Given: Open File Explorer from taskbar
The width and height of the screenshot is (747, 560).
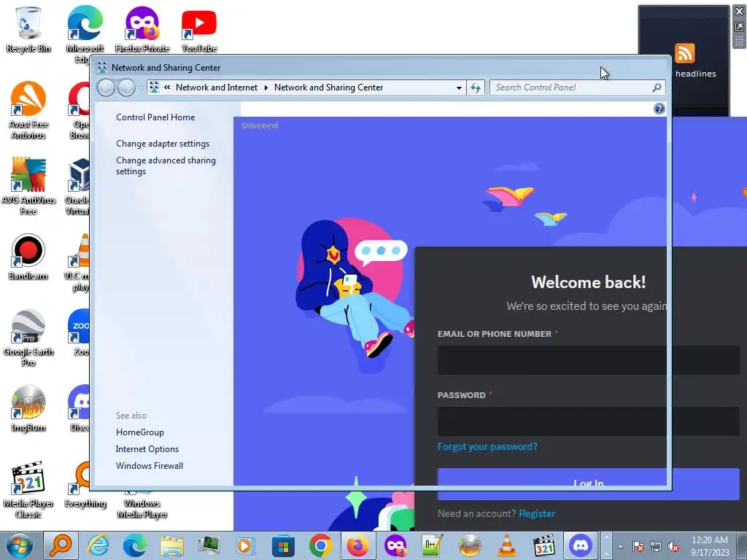Looking at the screenshot, I should 172,545.
